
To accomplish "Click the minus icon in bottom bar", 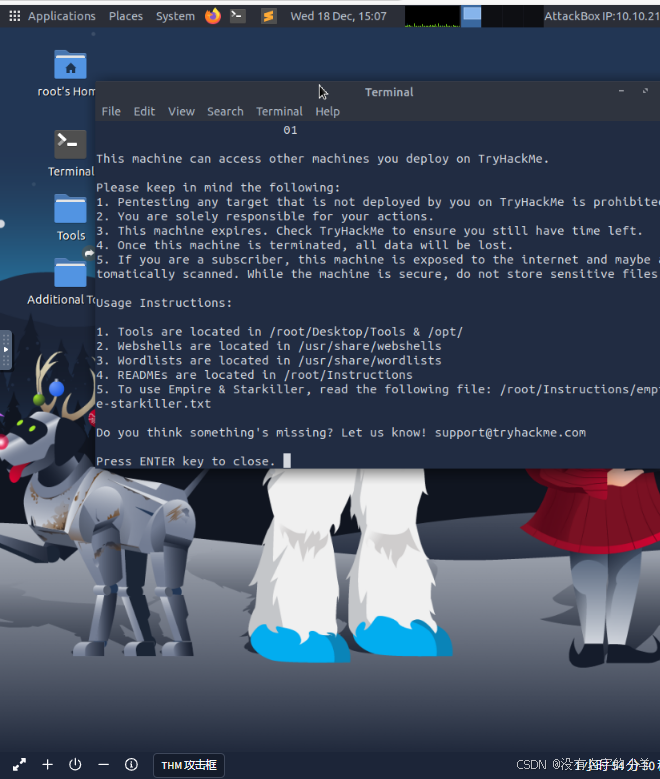I will pyautogui.click(x=103, y=765).
